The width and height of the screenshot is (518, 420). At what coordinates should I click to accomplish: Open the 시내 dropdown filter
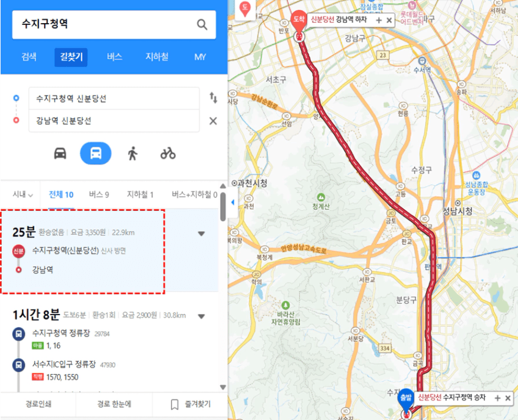(23, 194)
